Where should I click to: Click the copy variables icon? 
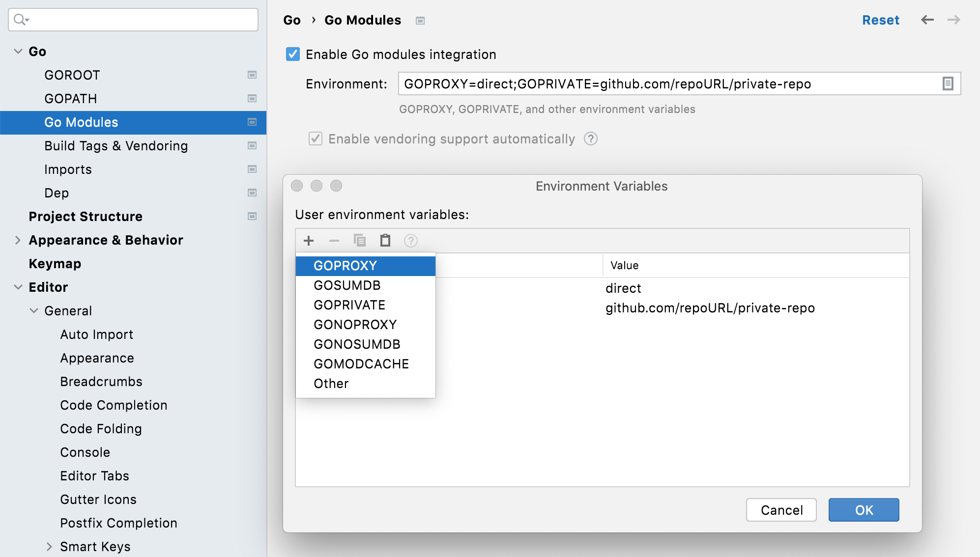pyautogui.click(x=360, y=241)
